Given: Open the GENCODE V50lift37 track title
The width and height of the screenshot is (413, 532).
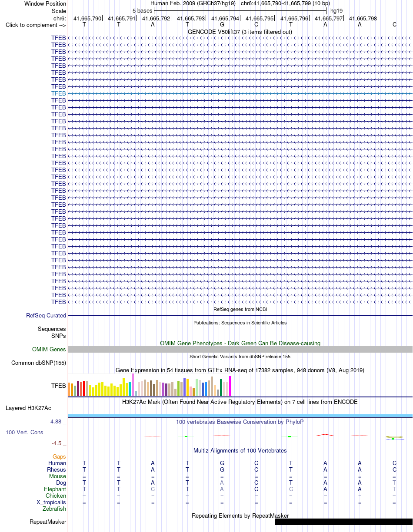Looking at the screenshot, I should point(240,32).
